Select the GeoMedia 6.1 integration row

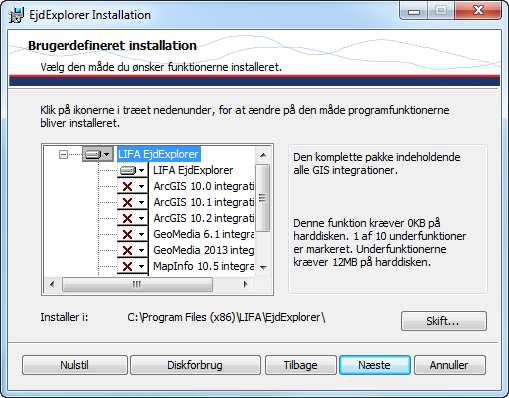(x=204, y=234)
